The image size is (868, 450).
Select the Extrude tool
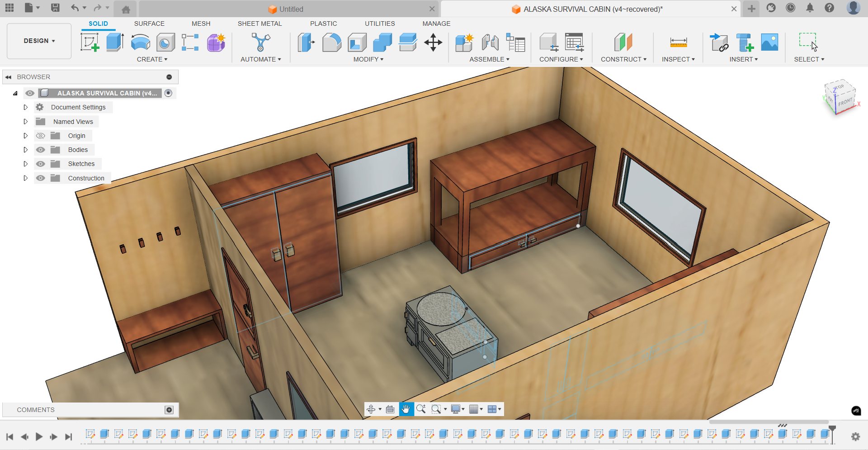(115, 43)
